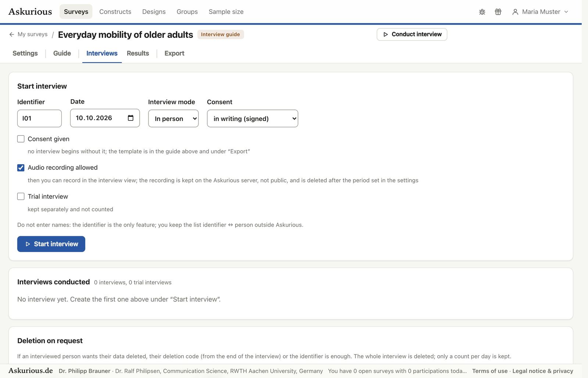
Task: Click the user profile icon
Action: point(515,12)
